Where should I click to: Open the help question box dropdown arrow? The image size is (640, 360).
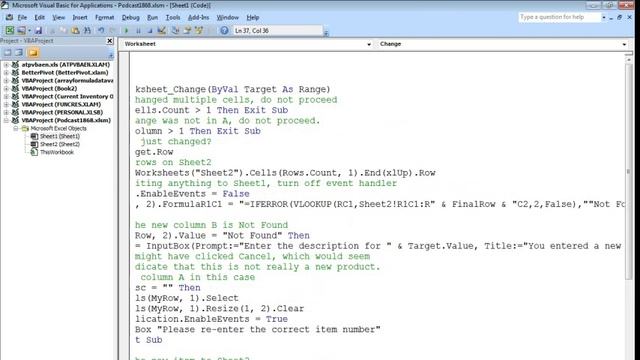click(x=604, y=18)
